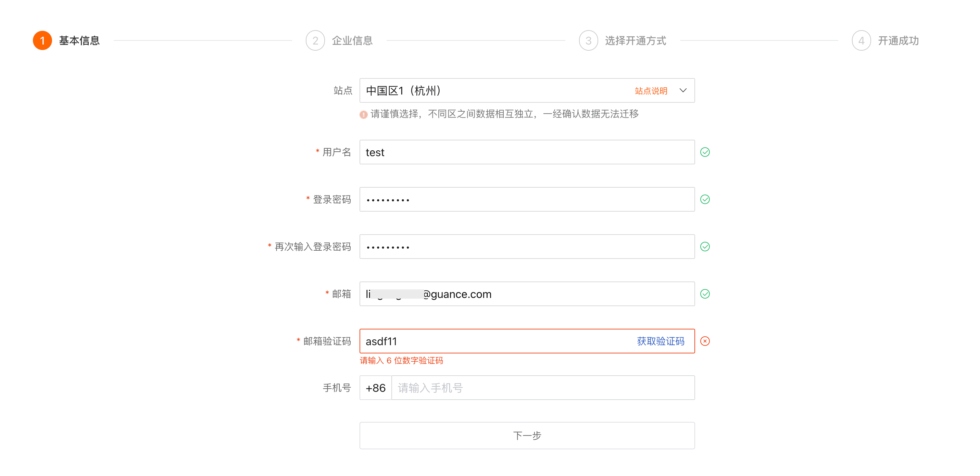Go to the 企业信息 step
Screen dimensions: 980x476
(352, 40)
